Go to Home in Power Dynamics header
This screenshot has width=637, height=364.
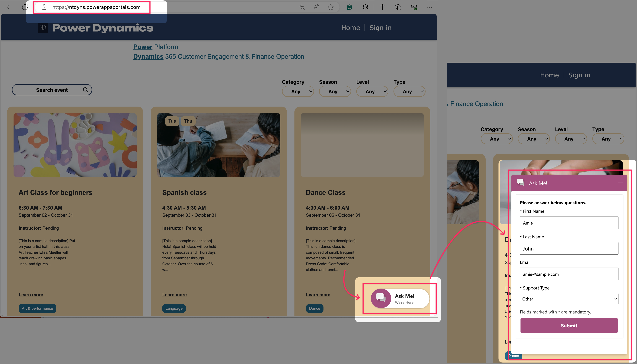[x=350, y=28]
